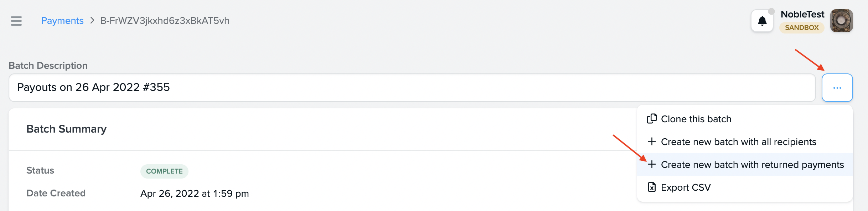Click plus icon beside the all recipients option

(x=652, y=141)
